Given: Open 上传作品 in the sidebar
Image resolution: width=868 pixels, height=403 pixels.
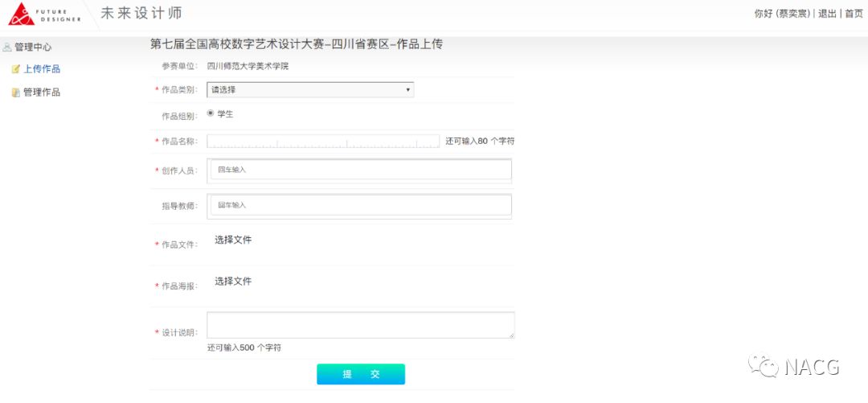Looking at the screenshot, I should [42, 69].
